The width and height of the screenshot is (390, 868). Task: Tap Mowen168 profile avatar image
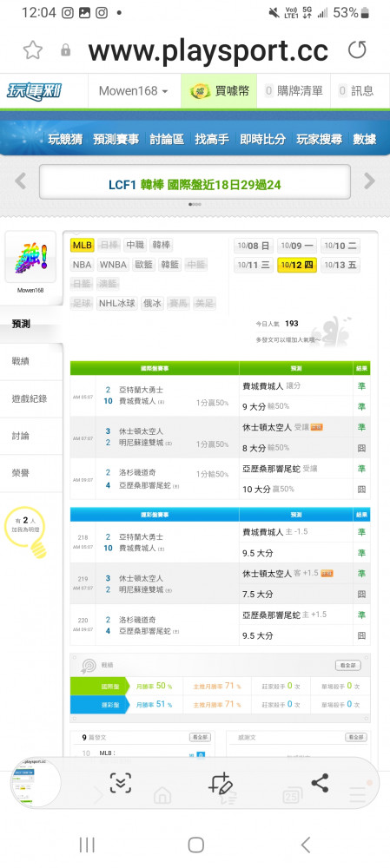tap(30, 257)
